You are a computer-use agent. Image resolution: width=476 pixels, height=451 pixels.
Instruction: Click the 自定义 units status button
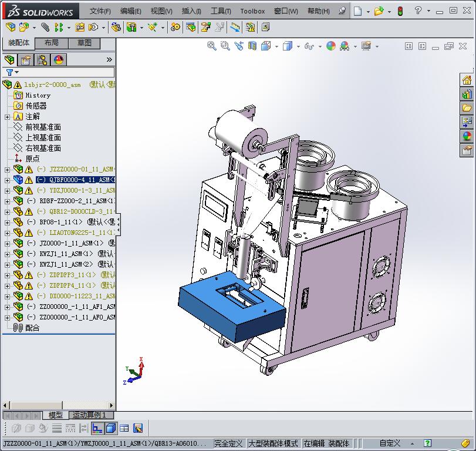pos(390,443)
